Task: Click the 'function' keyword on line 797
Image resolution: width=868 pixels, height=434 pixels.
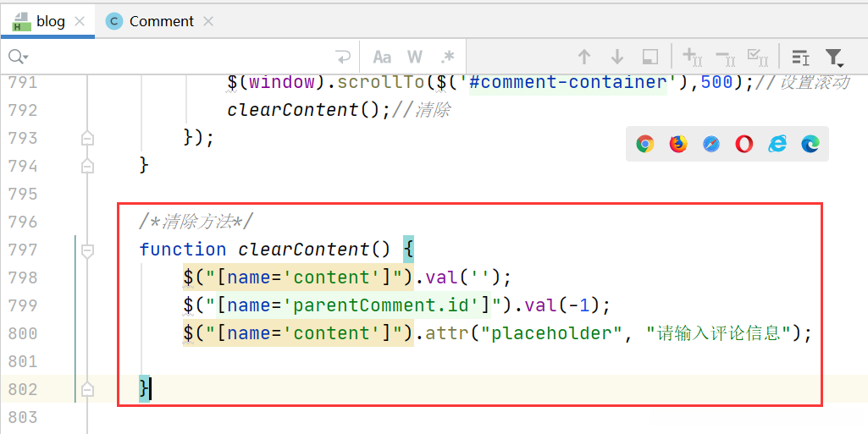Action: click(183, 250)
